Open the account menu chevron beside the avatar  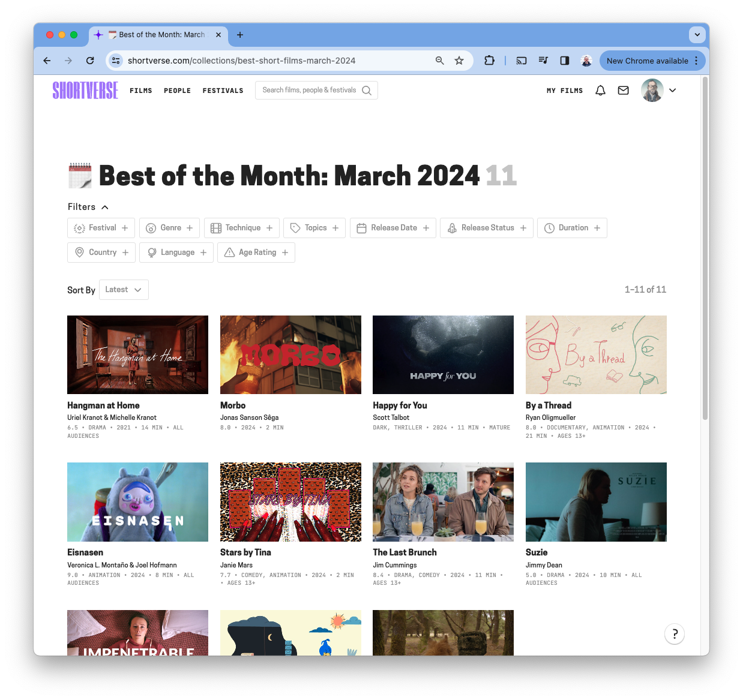click(x=673, y=91)
